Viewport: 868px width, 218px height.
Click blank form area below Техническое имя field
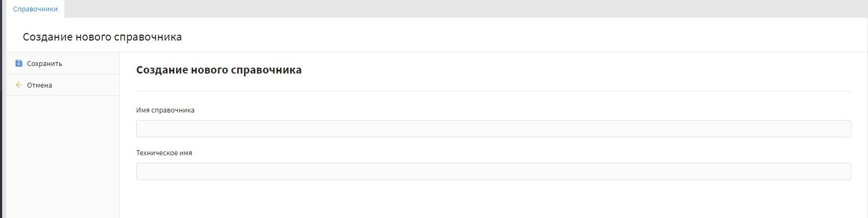pyautogui.click(x=493, y=199)
